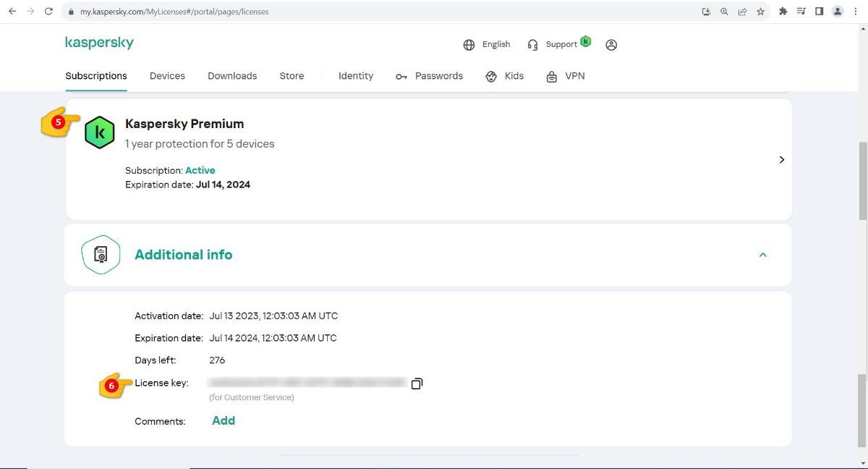The image size is (868, 469).
Task: Click the Support headset icon
Action: 533,45
